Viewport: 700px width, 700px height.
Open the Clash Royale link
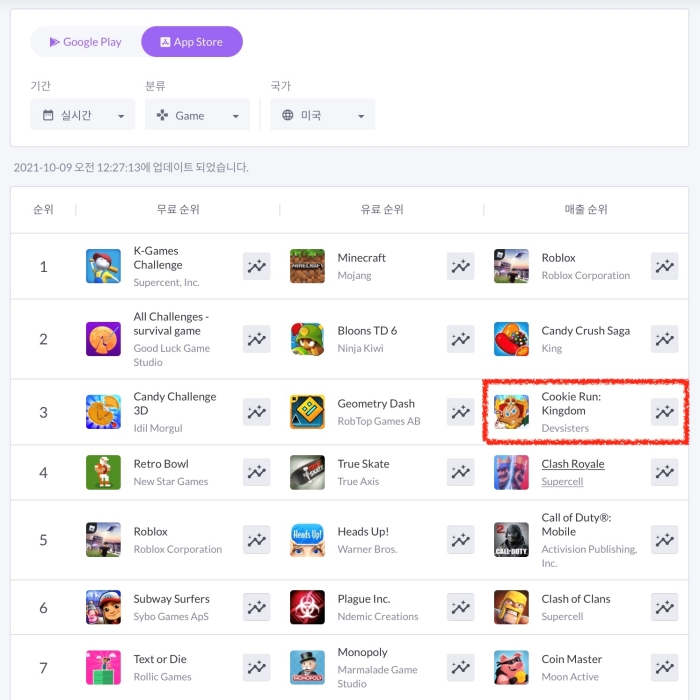tap(572, 464)
